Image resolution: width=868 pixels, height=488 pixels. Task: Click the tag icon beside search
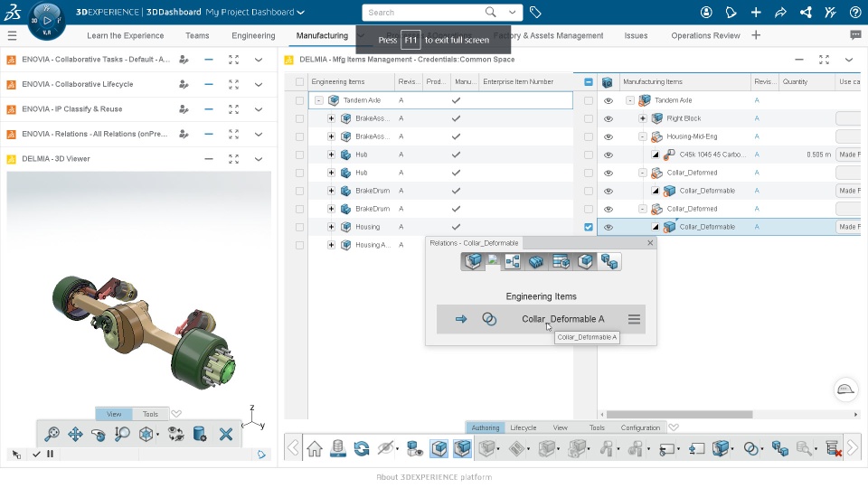tap(535, 12)
